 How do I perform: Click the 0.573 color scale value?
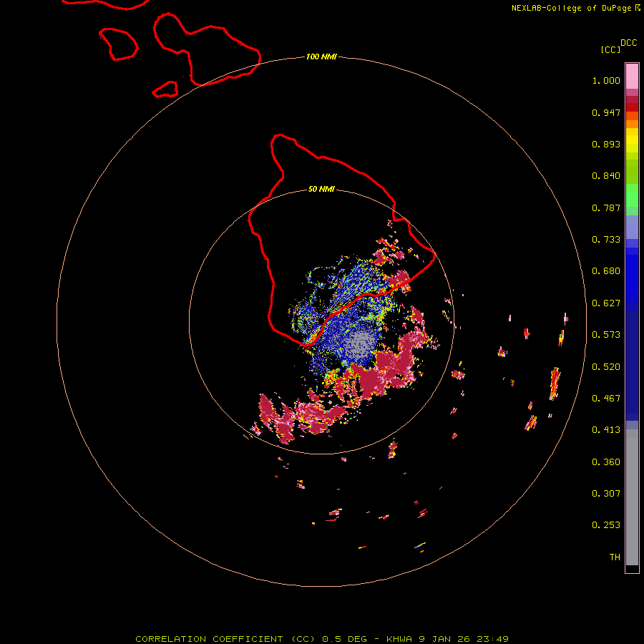click(606, 335)
